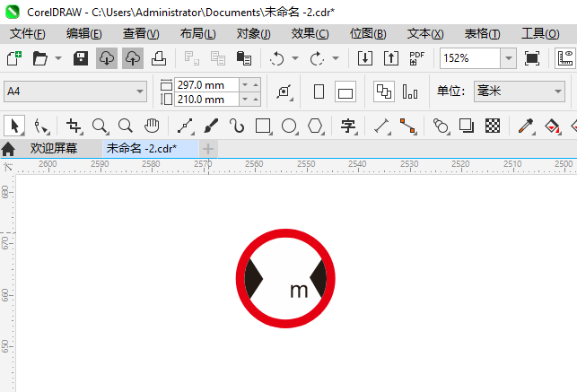The height and width of the screenshot is (392, 577).
Task: Click the page width 297.0 mm field
Action: click(206, 85)
